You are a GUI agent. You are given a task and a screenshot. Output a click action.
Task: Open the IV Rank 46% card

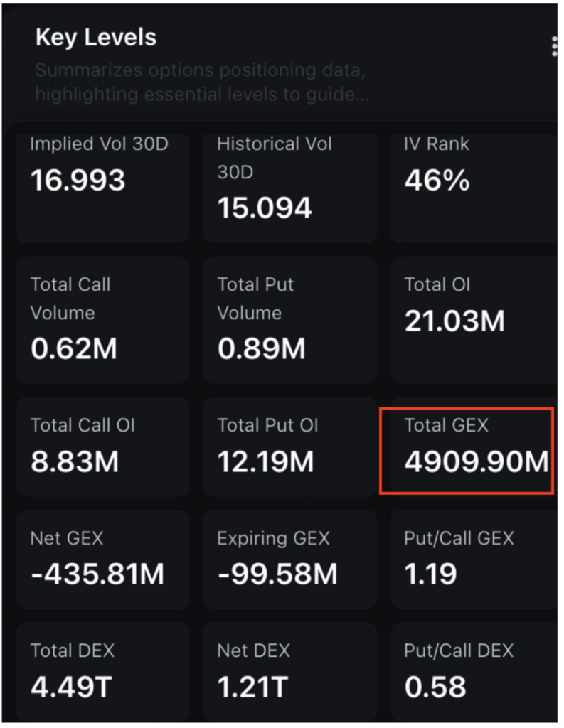coord(474,186)
